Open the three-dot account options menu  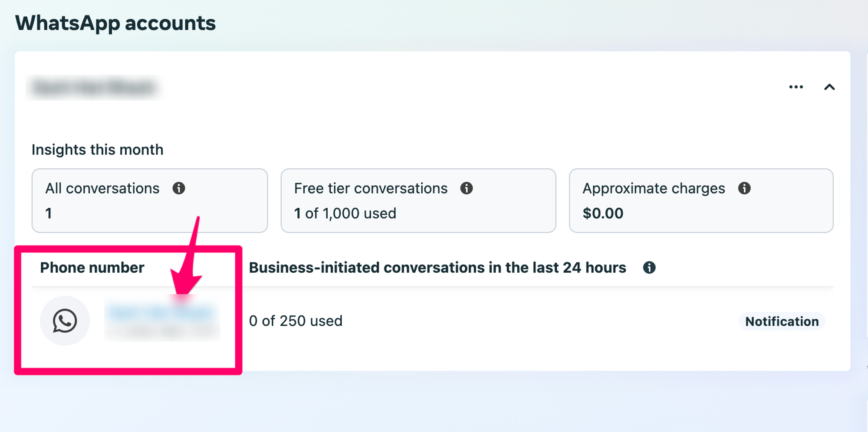click(796, 87)
